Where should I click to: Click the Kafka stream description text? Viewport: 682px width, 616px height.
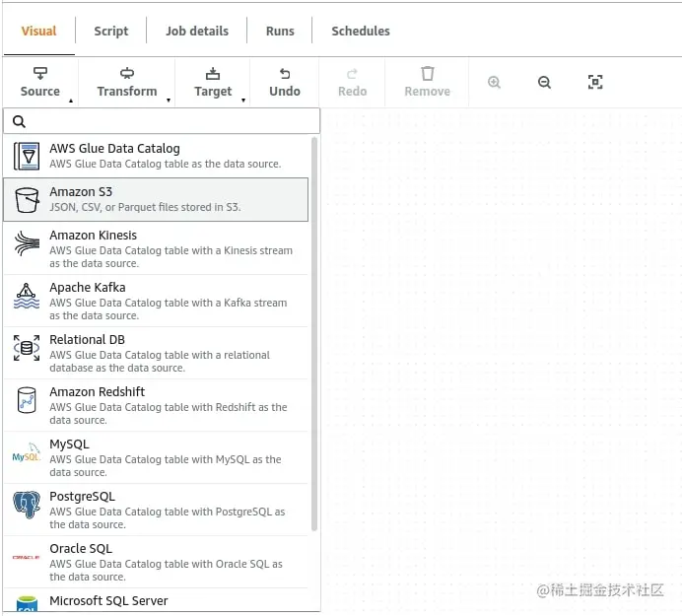[x=169, y=308]
